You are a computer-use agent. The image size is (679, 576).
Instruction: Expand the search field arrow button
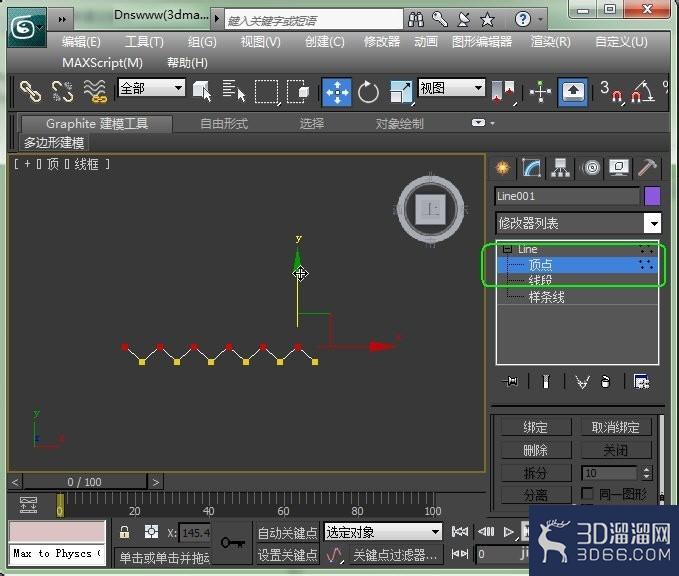coord(217,19)
